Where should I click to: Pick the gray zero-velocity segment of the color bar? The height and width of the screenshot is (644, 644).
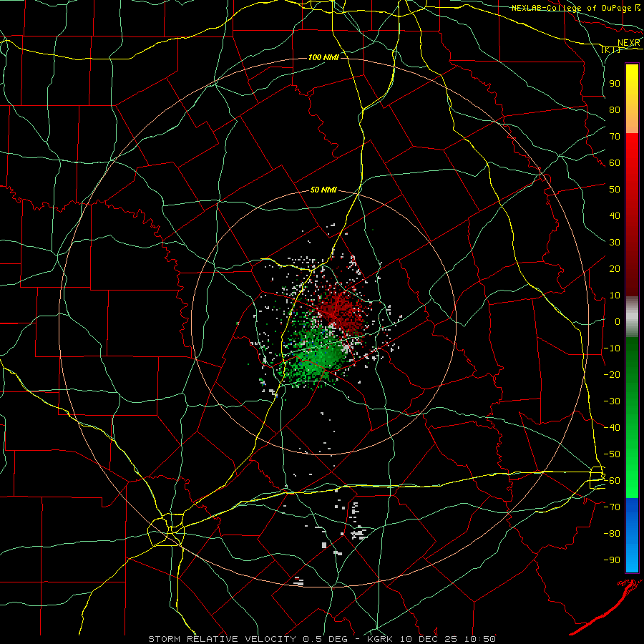coord(632,317)
